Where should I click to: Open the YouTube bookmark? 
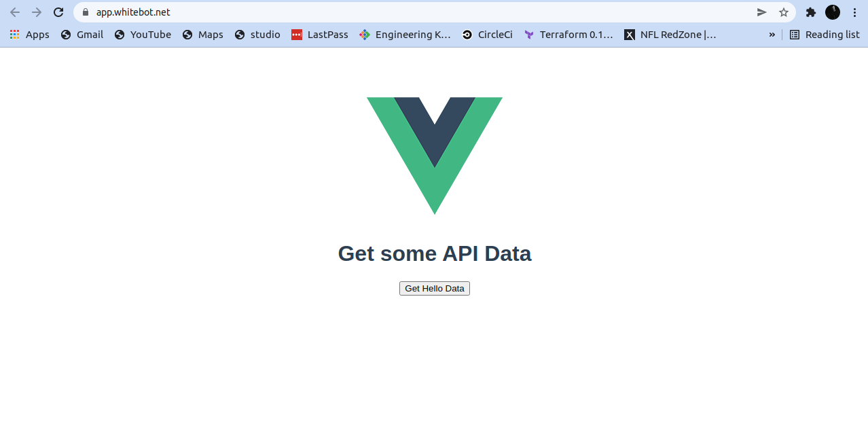(143, 35)
